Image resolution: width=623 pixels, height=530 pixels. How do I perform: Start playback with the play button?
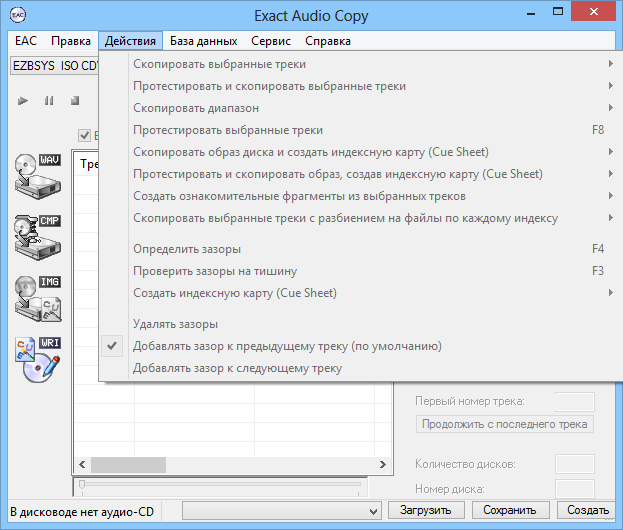pos(23,101)
